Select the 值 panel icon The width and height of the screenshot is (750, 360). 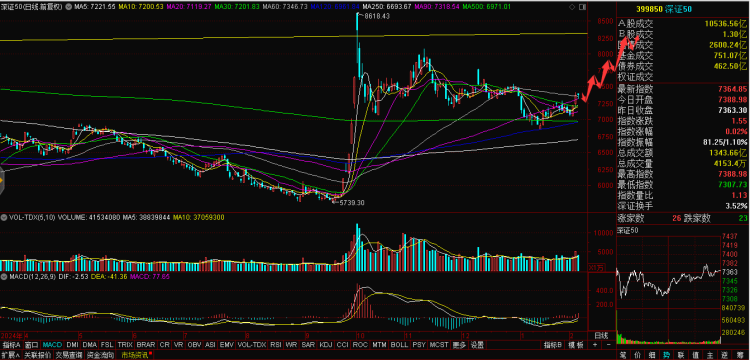pos(695,355)
